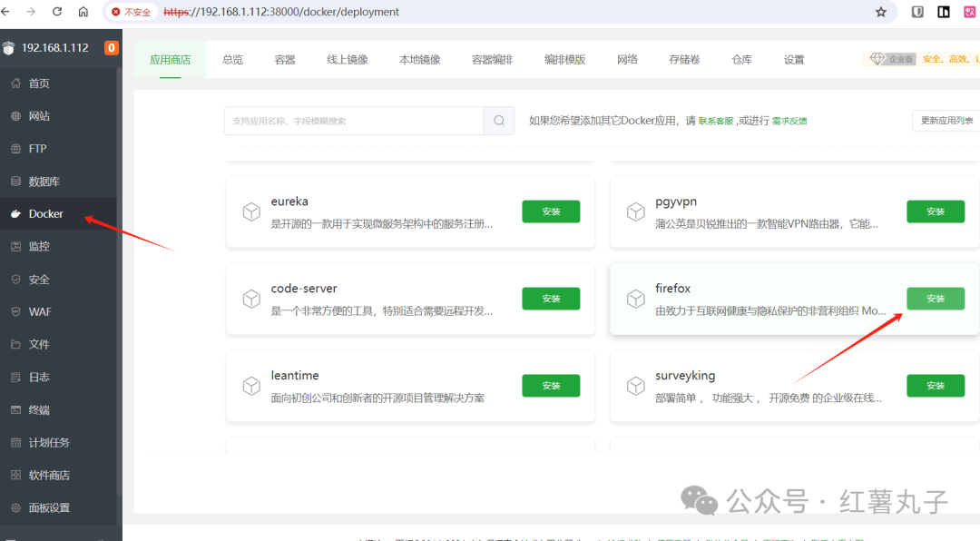The image size is (980, 541).
Task: Bookmark this page with star icon
Action: coord(880,12)
